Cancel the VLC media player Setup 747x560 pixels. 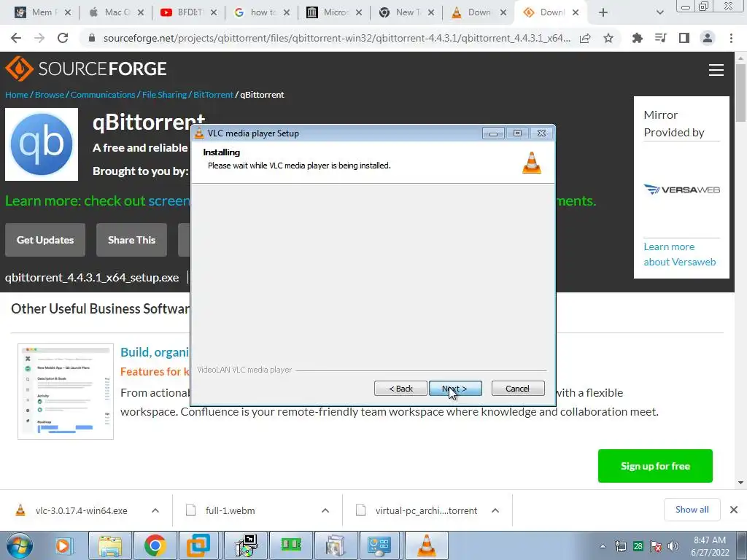(x=517, y=389)
